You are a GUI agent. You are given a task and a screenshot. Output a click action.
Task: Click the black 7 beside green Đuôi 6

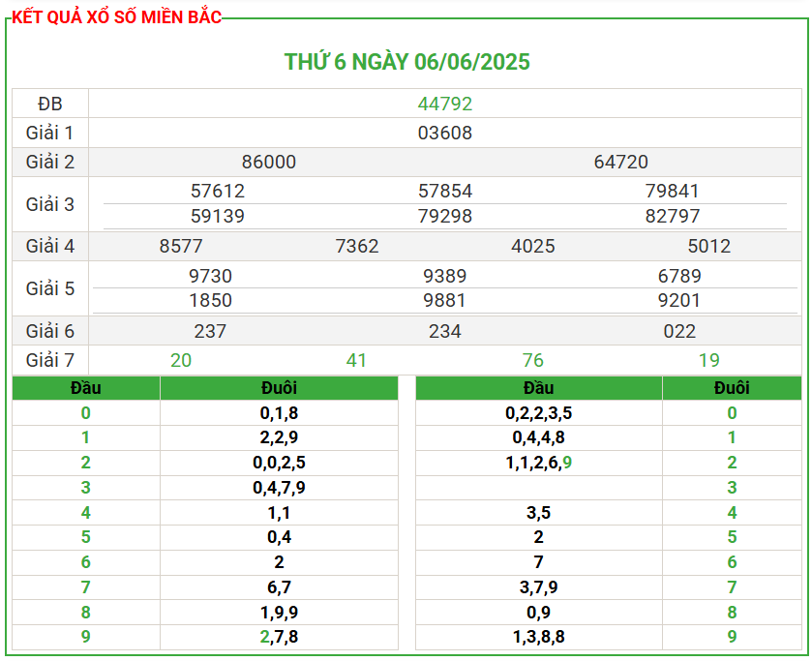point(538,562)
